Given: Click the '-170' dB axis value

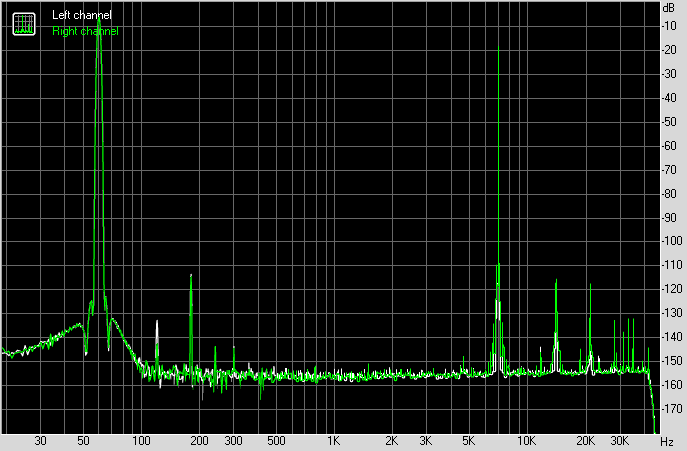Looking at the screenshot, I should click(x=672, y=409).
